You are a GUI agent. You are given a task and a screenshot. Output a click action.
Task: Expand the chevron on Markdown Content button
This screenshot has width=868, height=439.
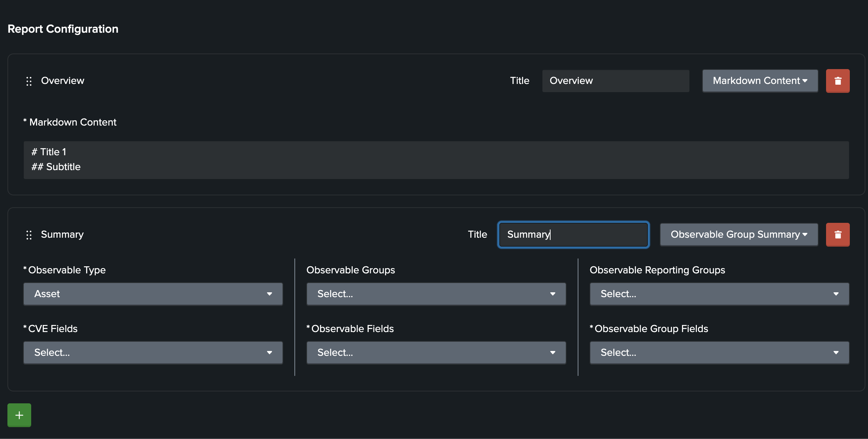coord(805,81)
